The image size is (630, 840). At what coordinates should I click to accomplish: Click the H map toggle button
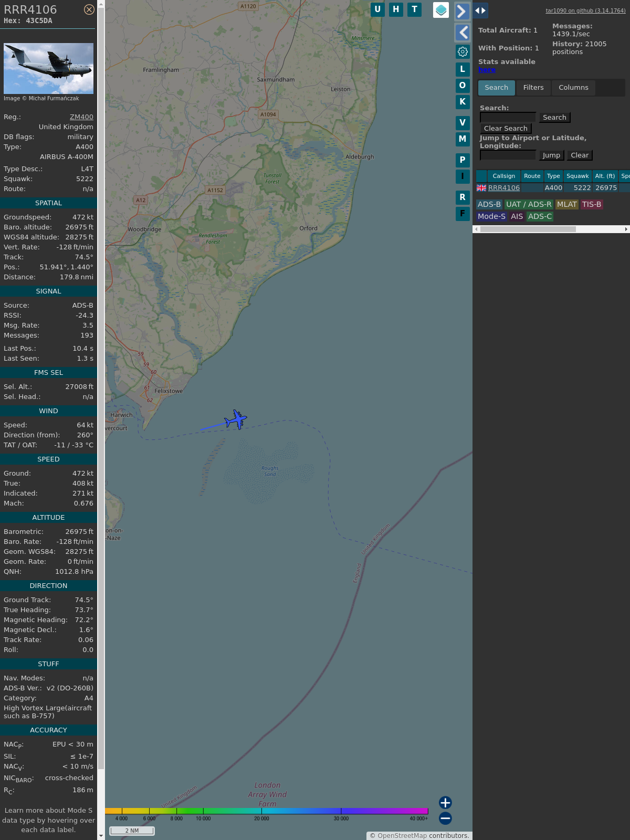[x=396, y=9]
